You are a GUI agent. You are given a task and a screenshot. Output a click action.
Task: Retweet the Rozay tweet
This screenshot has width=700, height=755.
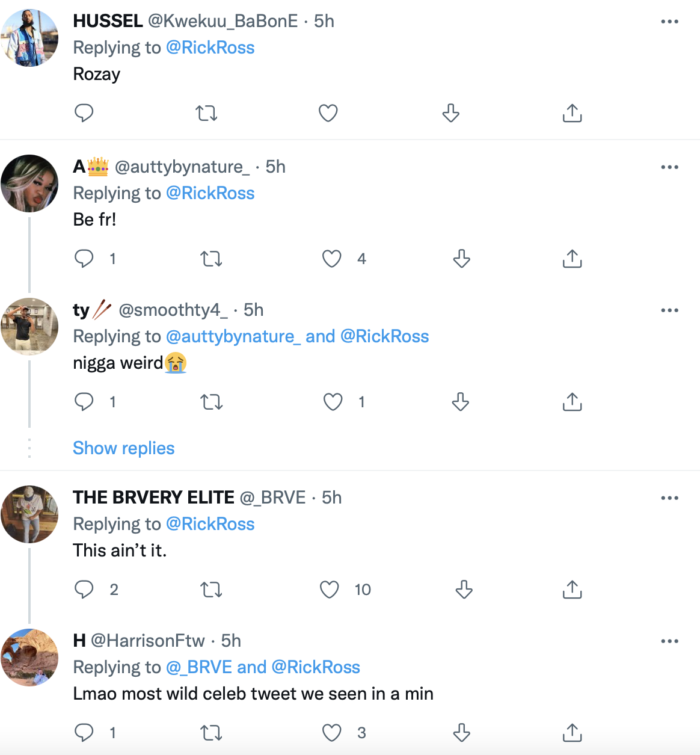tap(206, 113)
